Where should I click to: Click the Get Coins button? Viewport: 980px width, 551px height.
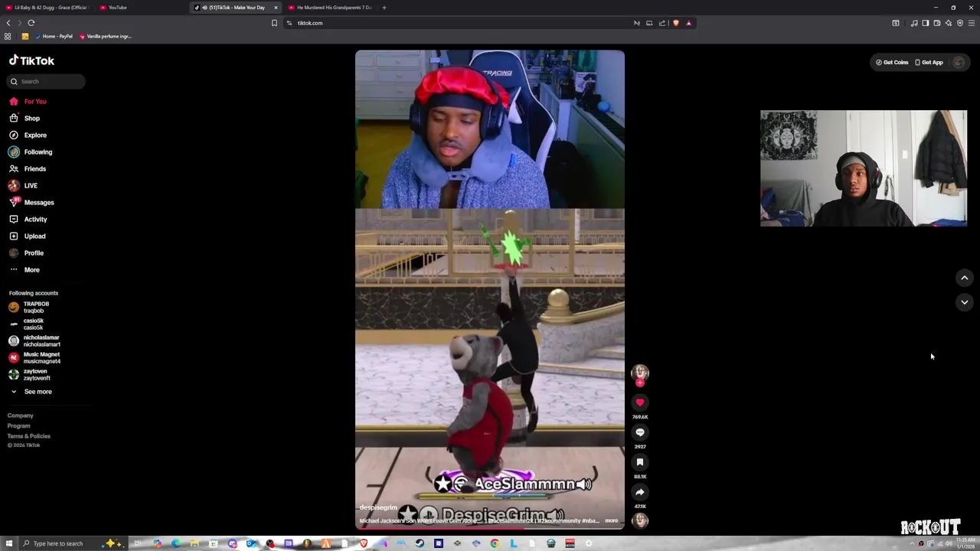[892, 62]
